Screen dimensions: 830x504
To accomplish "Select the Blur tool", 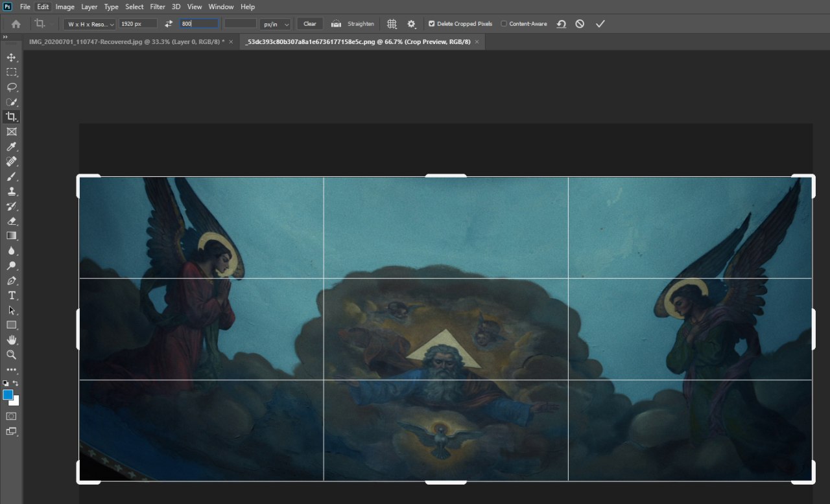I will pyautogui.click(x=11, y=251).
